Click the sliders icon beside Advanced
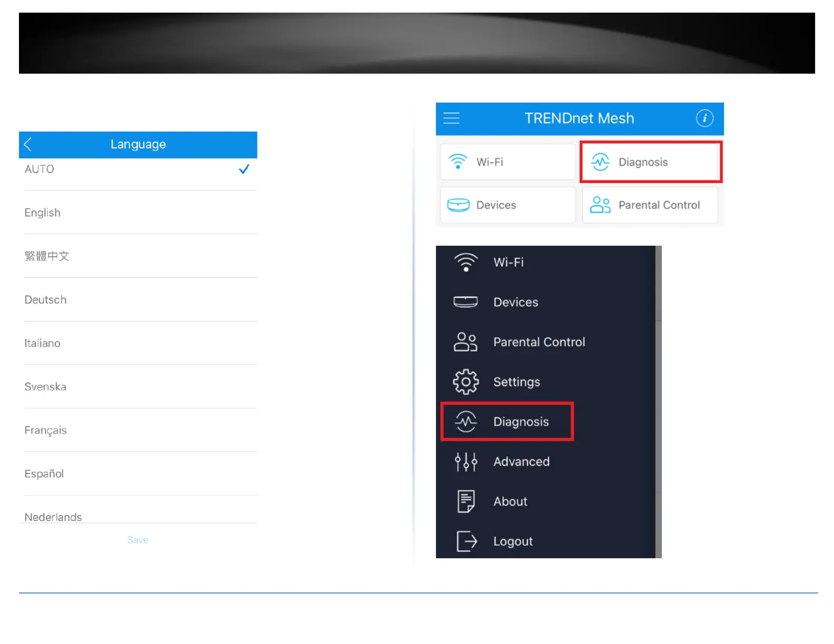The image size is (834, 644). pyautogui.click(x=465, y=462)
